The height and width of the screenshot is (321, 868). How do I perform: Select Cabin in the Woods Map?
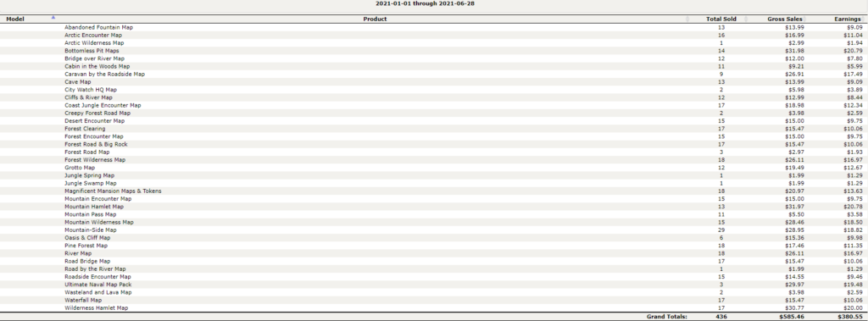click(x=97, y=66)
